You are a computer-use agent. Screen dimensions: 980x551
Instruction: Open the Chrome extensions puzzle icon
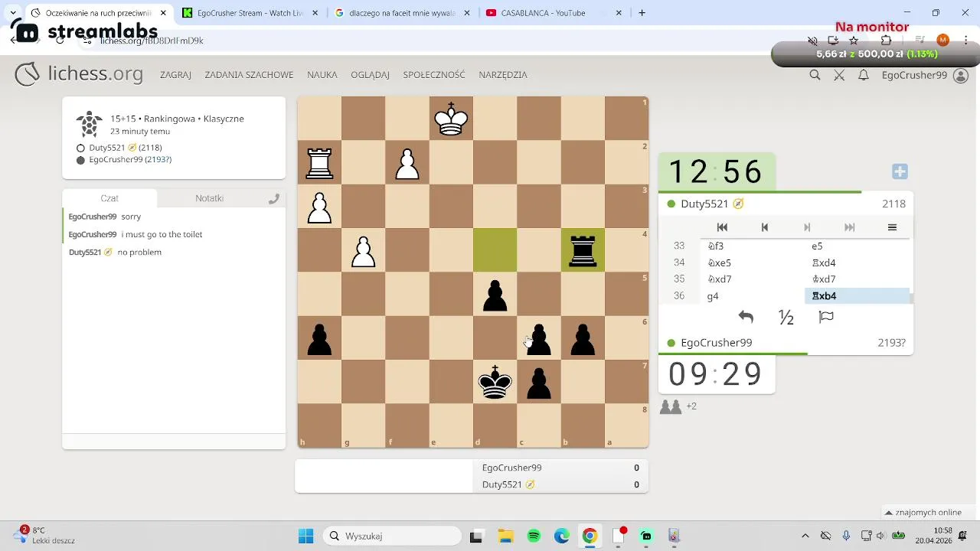pyautogui.click(x=887, y=41)
